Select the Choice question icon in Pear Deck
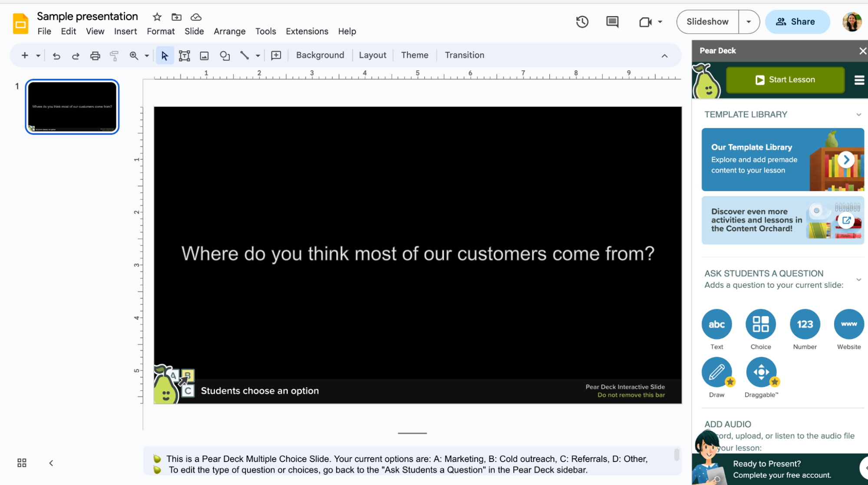Viewport: 868px width, 485px height. 761,324
